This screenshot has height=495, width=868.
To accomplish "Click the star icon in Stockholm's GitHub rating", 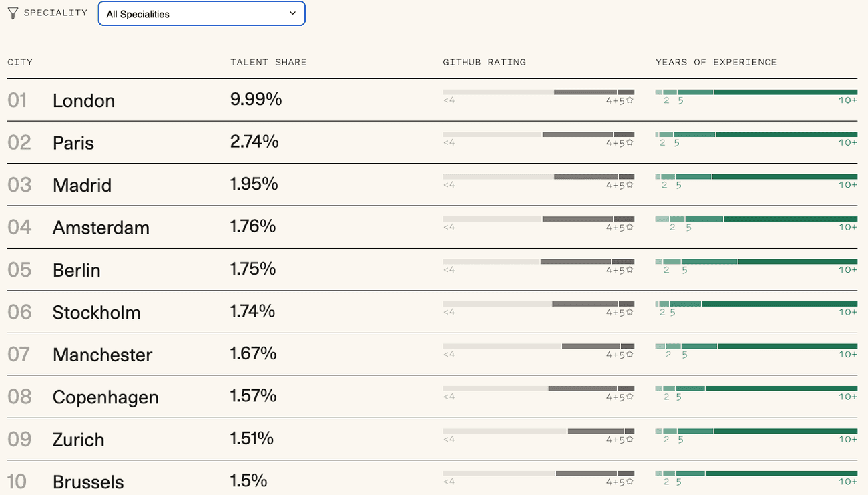I will click(630, 312).
